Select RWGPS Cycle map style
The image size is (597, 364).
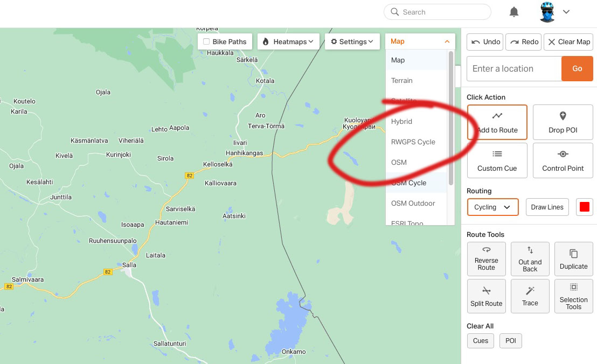413,142
